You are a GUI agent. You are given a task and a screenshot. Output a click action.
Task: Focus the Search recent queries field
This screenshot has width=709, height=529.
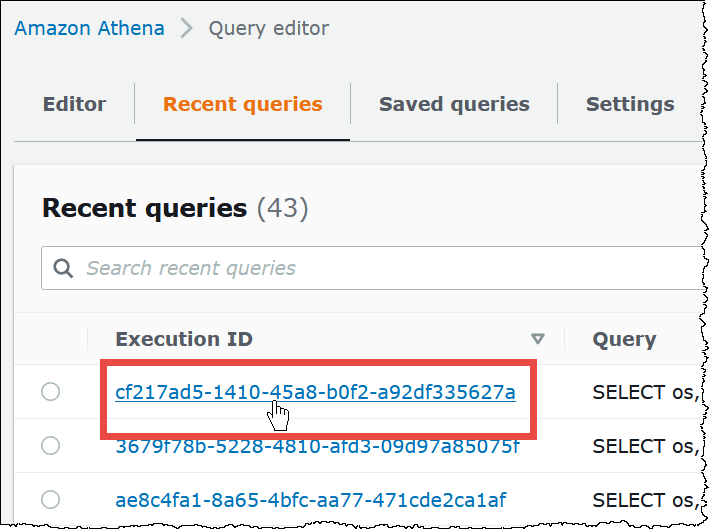click(x=380, y=268)
